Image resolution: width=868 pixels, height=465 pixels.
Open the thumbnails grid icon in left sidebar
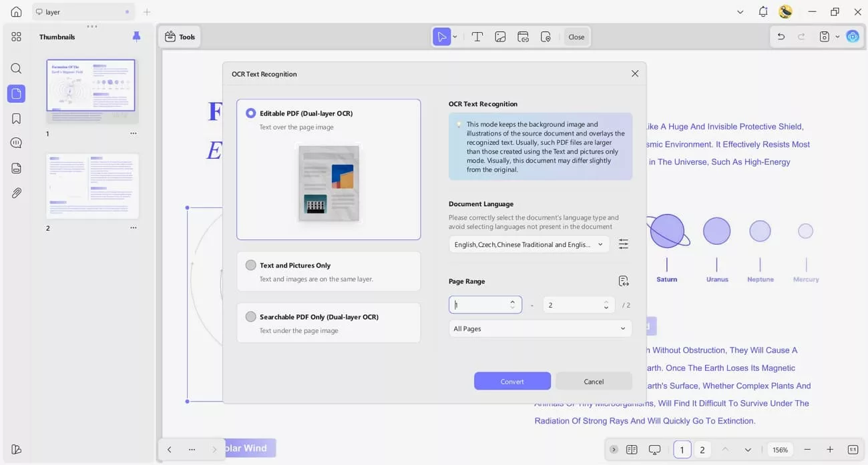16,37
